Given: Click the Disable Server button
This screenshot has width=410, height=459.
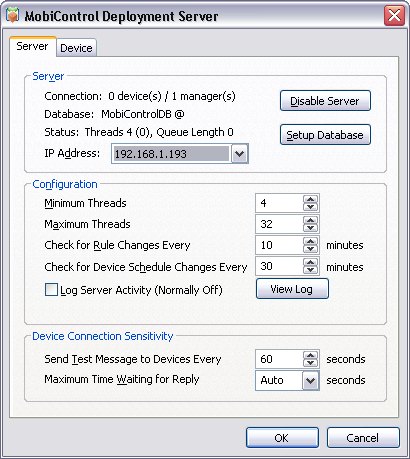Looking at the screenshot, I should (x=325, y=101).
